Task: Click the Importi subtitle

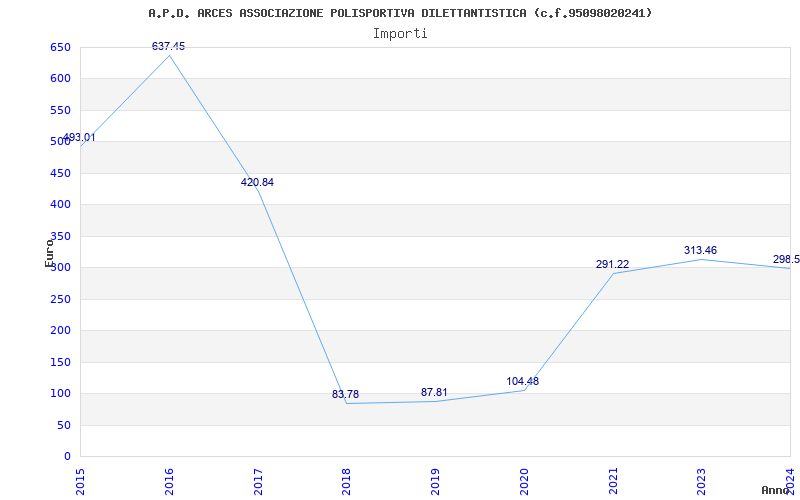Action: tap(400, 34)
